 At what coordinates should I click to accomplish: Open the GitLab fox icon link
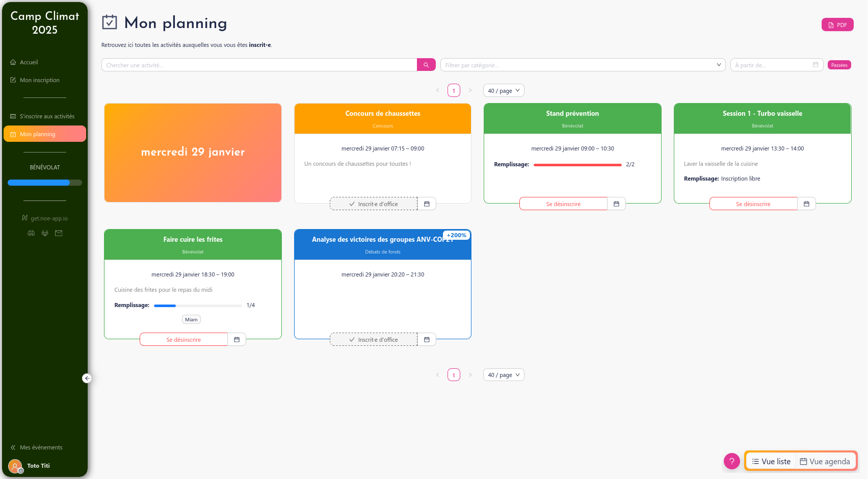(x=45, y=233)
